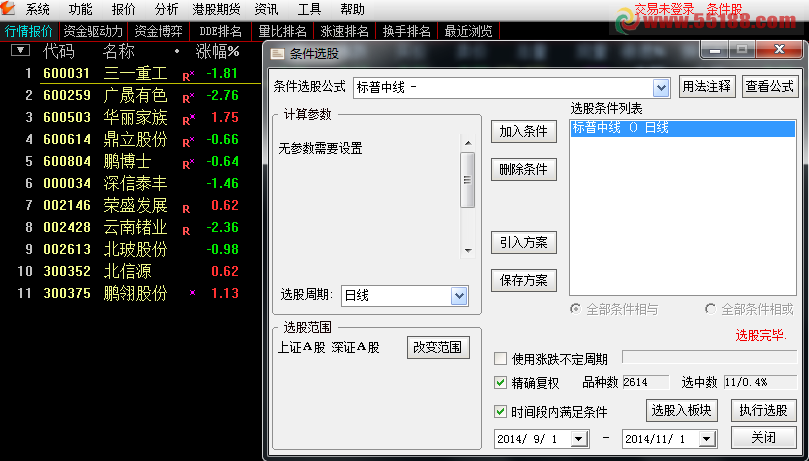
Task: Open the 帮助 menu
Action: [x=352, y=9]
